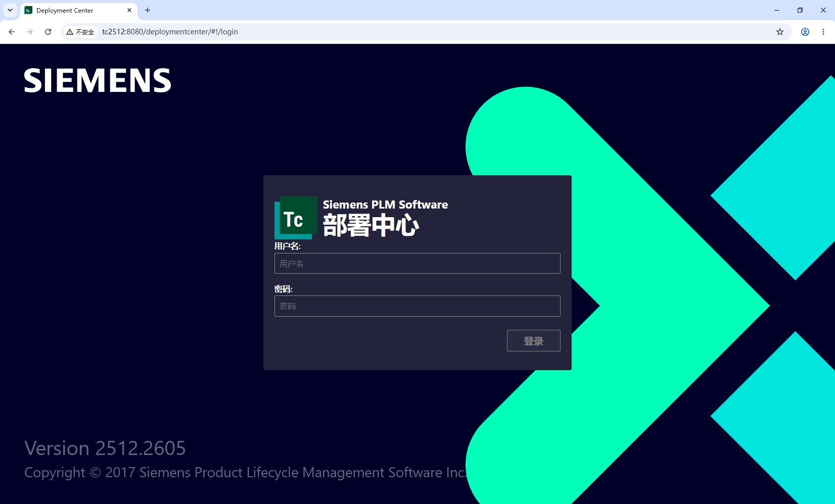Image resolution: width=835 pixels, height=504 pixels.
Task: Close the Deployment Center tab
Action: (129, 10)
